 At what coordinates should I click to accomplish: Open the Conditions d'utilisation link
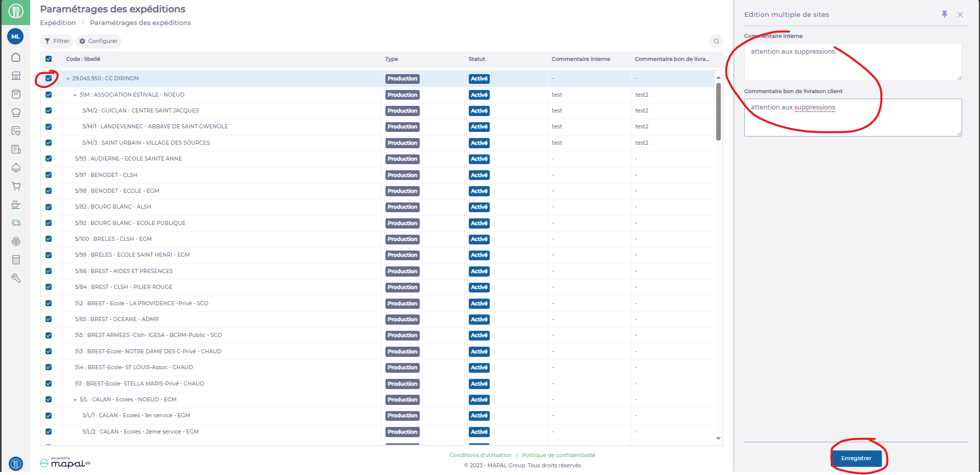[481, 455]
